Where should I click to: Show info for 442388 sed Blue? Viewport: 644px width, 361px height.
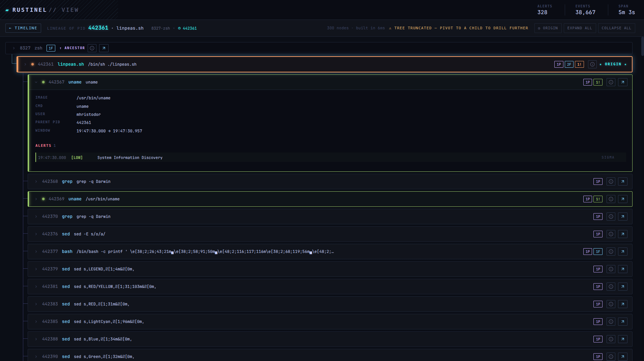pos(611,339)
